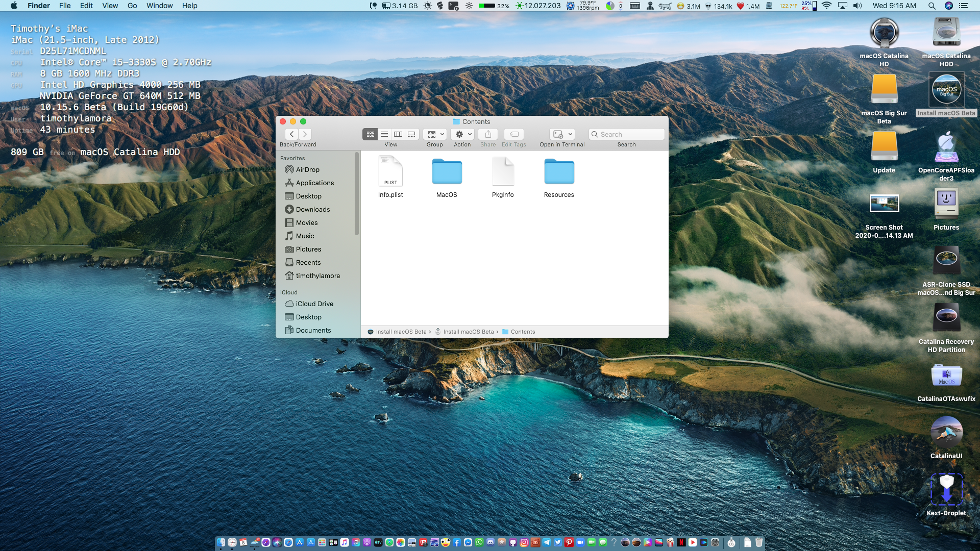Switch Finder to column view

click(x=398, y=134)
